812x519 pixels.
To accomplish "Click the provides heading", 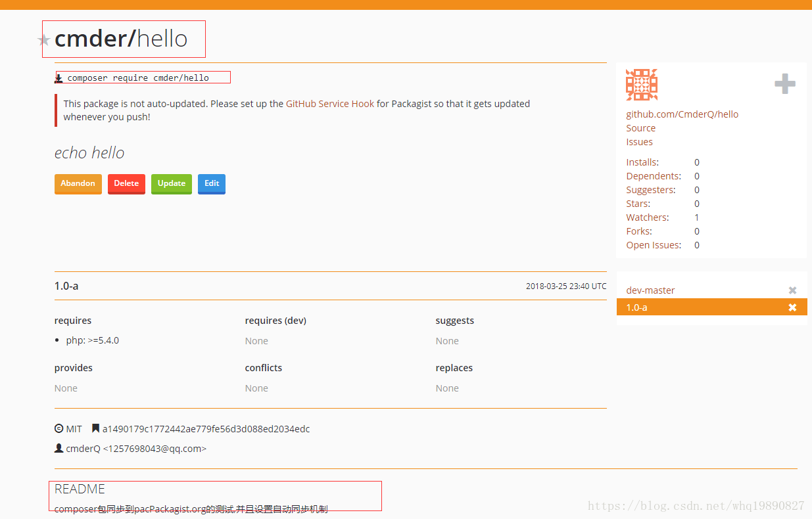I will click(74, 368).
